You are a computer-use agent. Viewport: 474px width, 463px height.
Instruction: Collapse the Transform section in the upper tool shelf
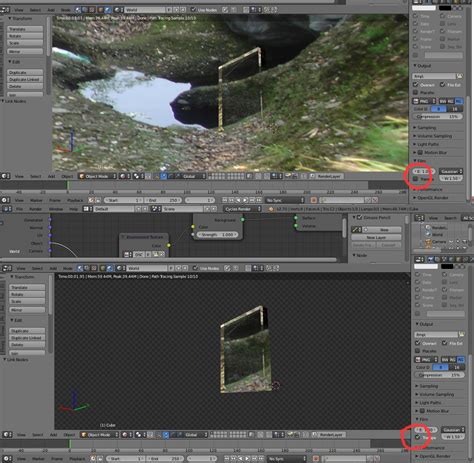click(20, 19)
